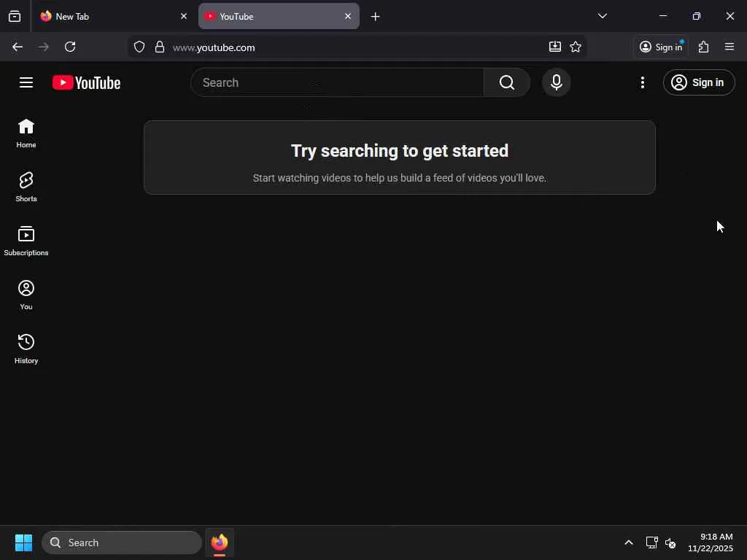Restore down the Firefox window

point(697,16)
